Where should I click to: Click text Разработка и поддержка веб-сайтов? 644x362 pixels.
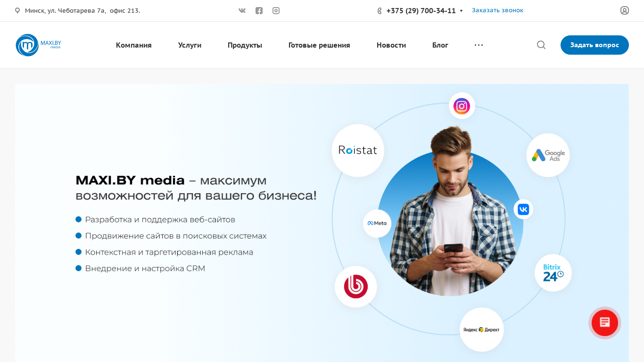[160, 220]
